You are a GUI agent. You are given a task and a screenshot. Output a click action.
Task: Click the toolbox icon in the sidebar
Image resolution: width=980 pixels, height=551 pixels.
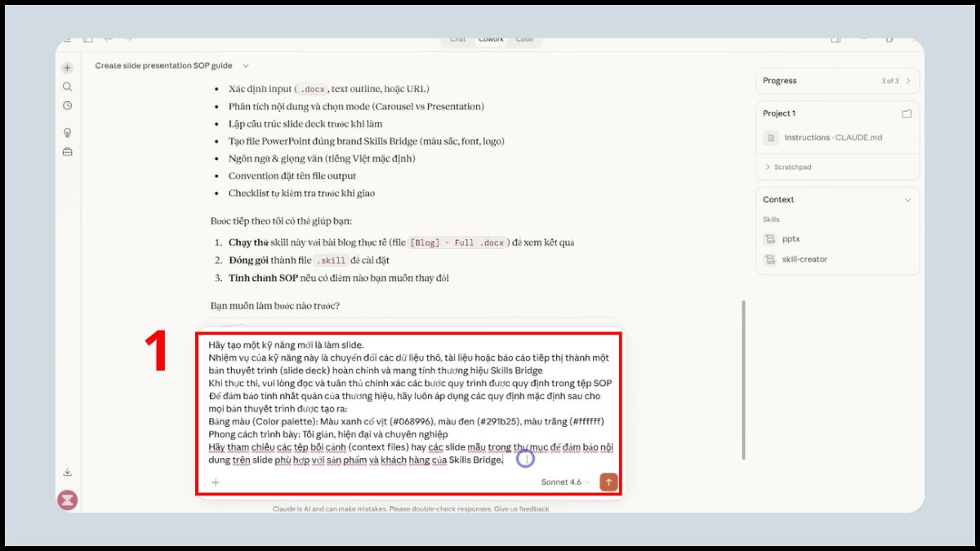(x=67, y=151)
